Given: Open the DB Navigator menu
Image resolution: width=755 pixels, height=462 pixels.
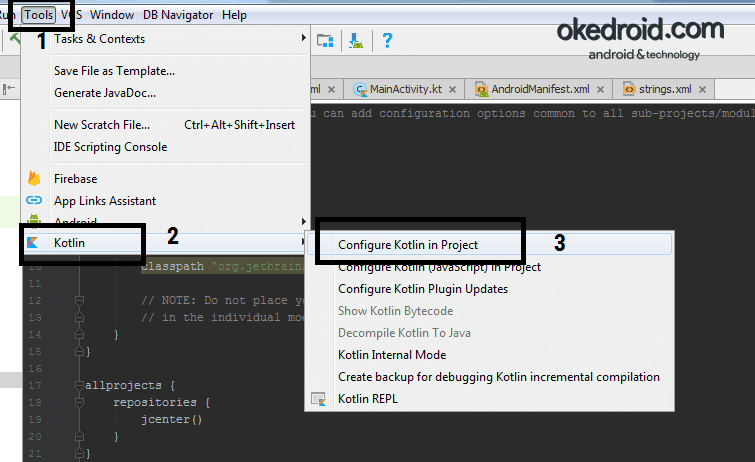Looking at the screenshot, I should click(178, 15).
